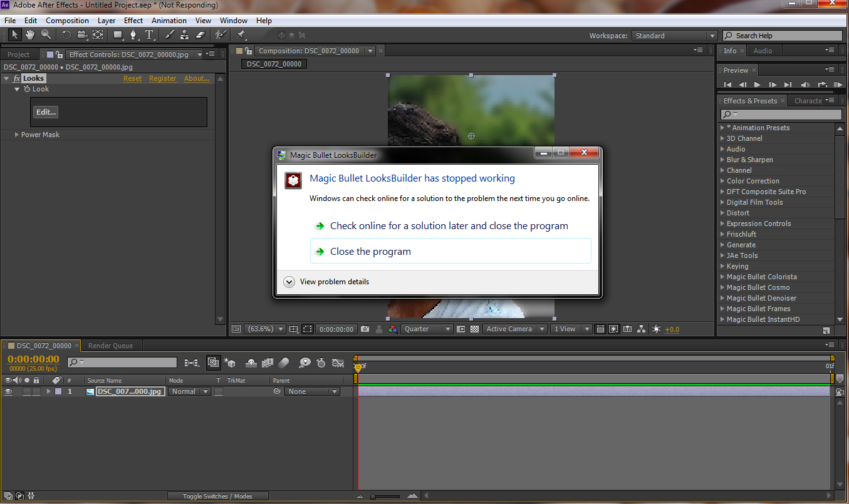Screen dimensions: 849x504
Task: Select the Eraser tool
Action: (201, 35)
